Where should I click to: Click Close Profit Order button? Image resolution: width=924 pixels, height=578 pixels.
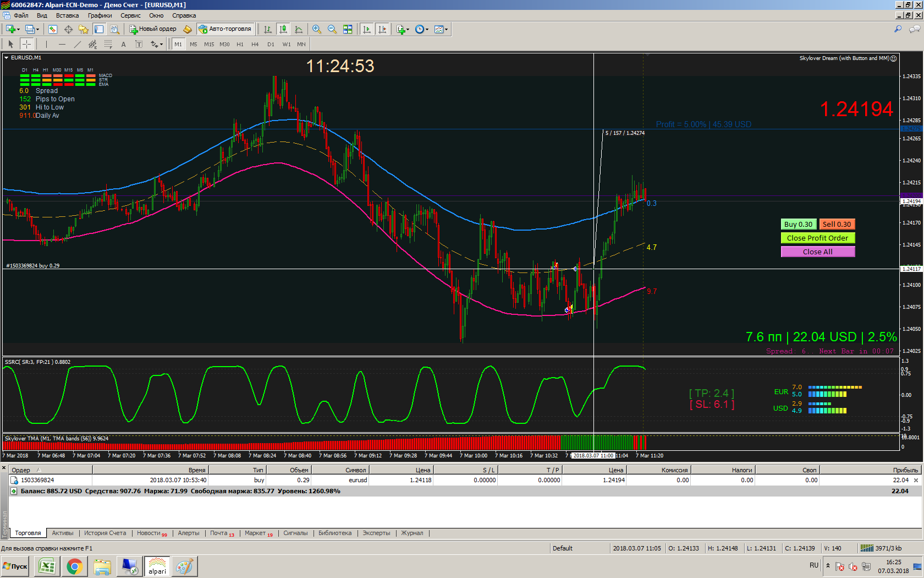[817, 238]
